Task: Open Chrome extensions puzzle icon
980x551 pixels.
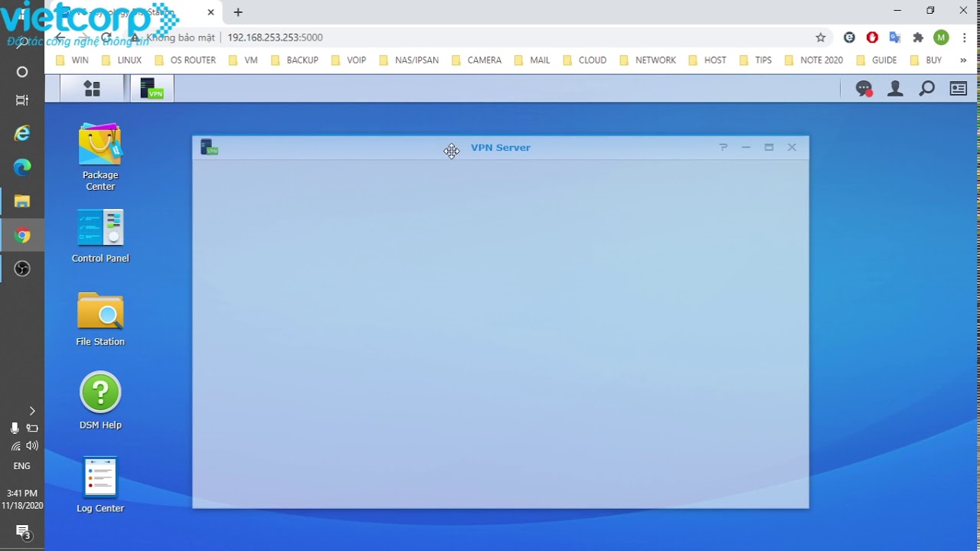Action: pos(918,37)
